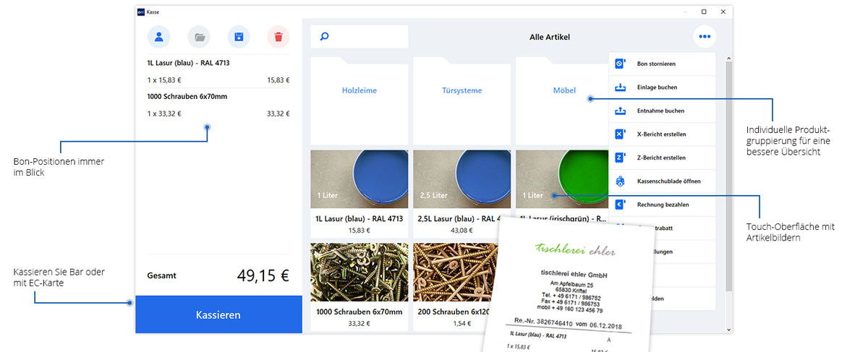Add 200 Schrauben 6x120 article tile
This screenshot has height=352, width=868.
(456, 287)
